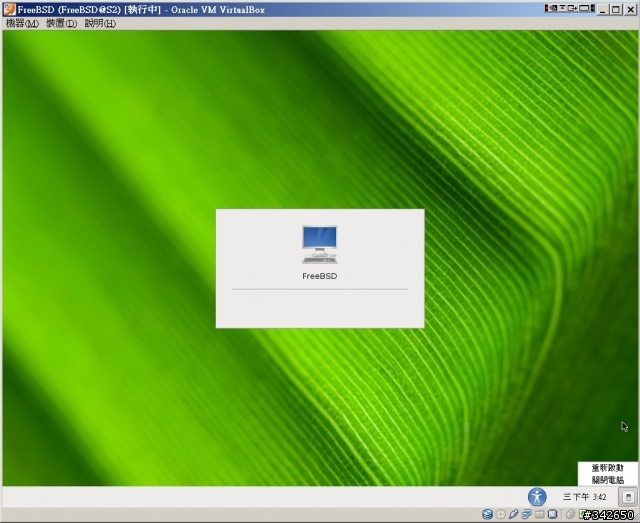Click the VirtualBox virtualization (V) status icon
Image resolution: width=640 pixels, height=523 pixels.
(x=553, y=514)
